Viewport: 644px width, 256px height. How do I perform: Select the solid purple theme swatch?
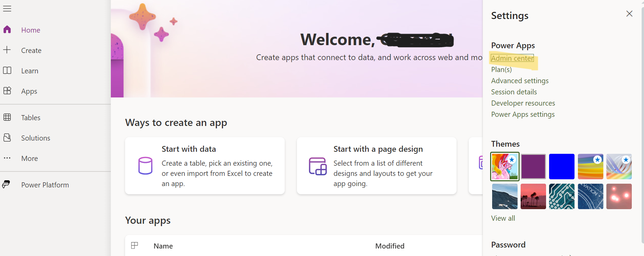[x=533, y=166]
